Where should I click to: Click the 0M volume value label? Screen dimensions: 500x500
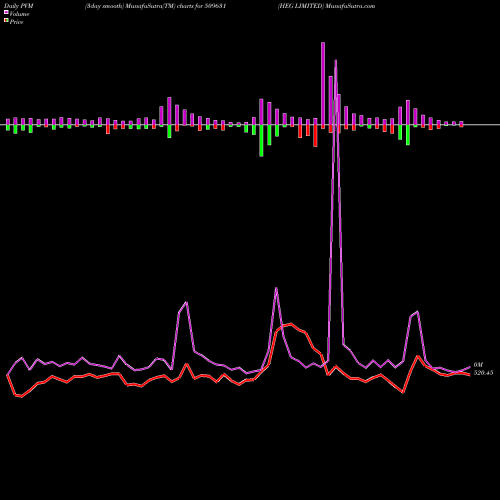(478, 365)
